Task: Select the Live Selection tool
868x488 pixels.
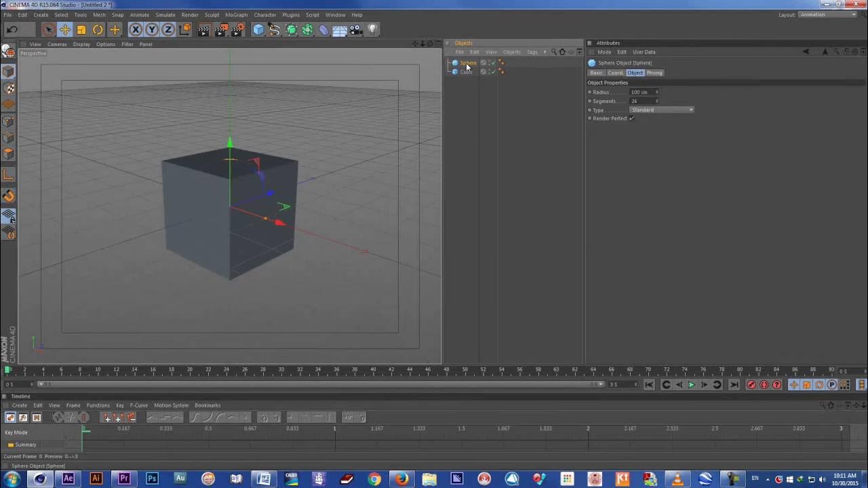Action: (48, 29)
